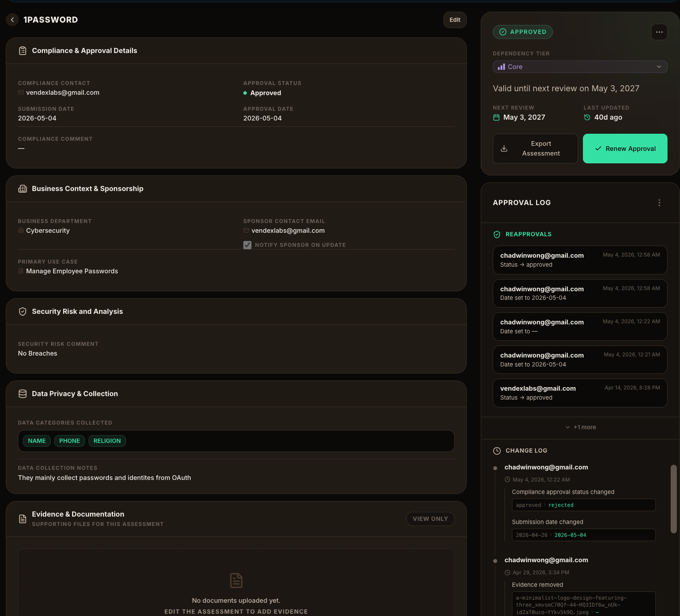Click the Evidence removed filename entry
The width and height of the screenshot is (680, 616).
(x=584, y=605)
